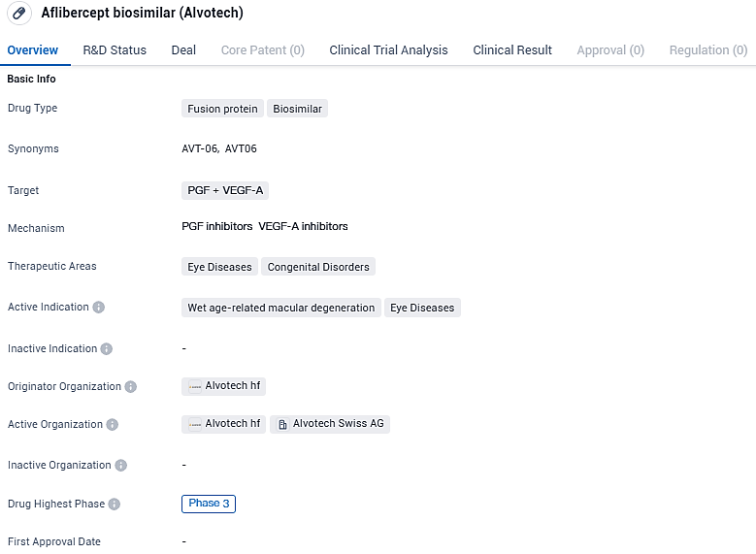Viewport: 756px width, 554px height.
Task: Open the Deal tab
Action: [x=183, y=50]
